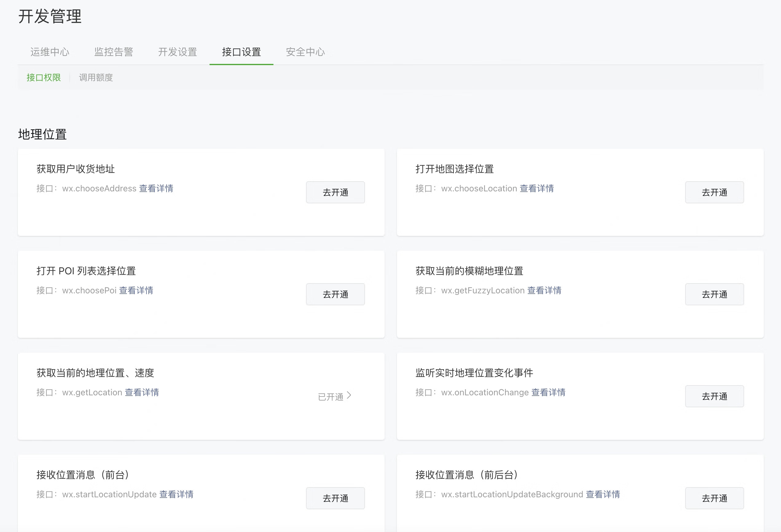Switch to the 监控告警 tab
The width and height of the screenshot is (781, 532).
click(x=114, y=52)
